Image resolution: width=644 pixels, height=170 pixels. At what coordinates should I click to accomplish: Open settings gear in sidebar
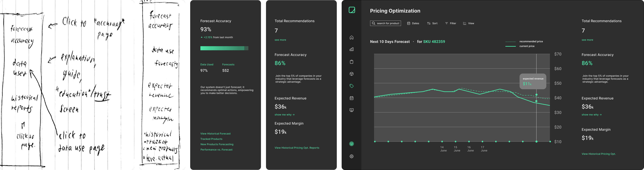(352, 156)
